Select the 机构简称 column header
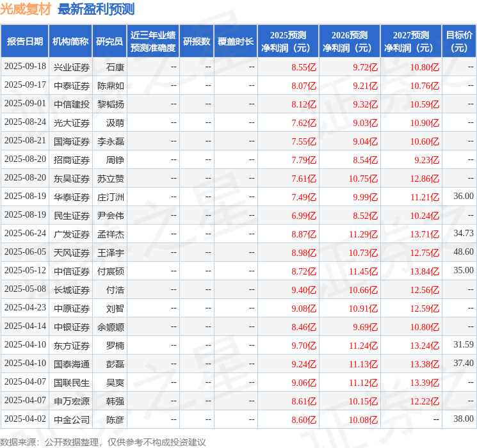This screenshot has height=448, width=477. click(x=70, y=41)
